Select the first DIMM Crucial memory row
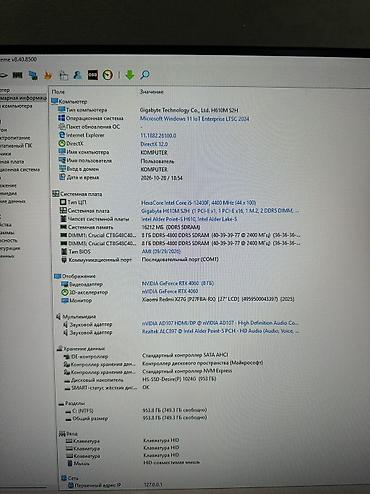The height and width of the screenshot is (494, 370). tap(180, 235)
